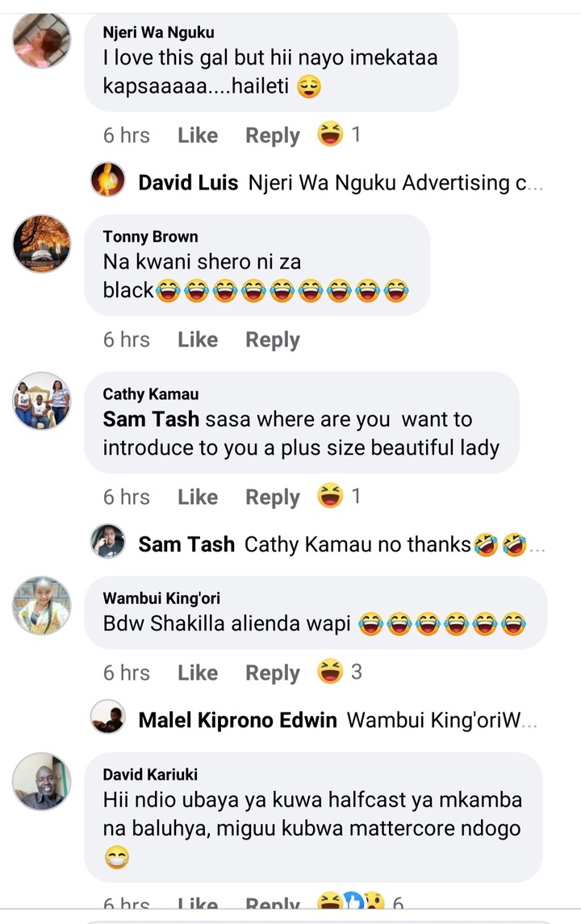Viewport: 581px width, 924px height.
Task: Reply to Tonny Brown's comment
Action: (x=273, y=340)
